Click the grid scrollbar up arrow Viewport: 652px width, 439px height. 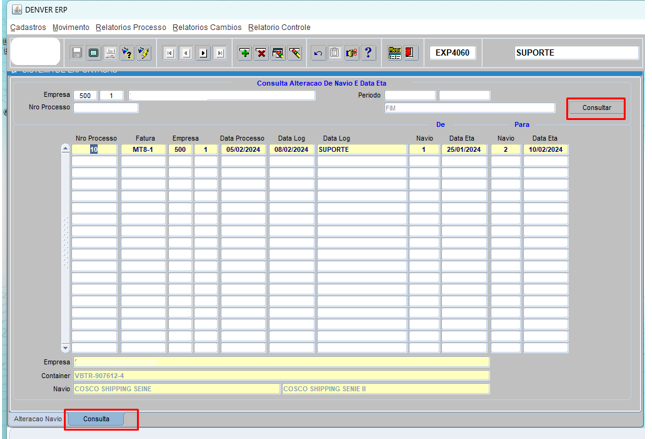click(65, 149)
